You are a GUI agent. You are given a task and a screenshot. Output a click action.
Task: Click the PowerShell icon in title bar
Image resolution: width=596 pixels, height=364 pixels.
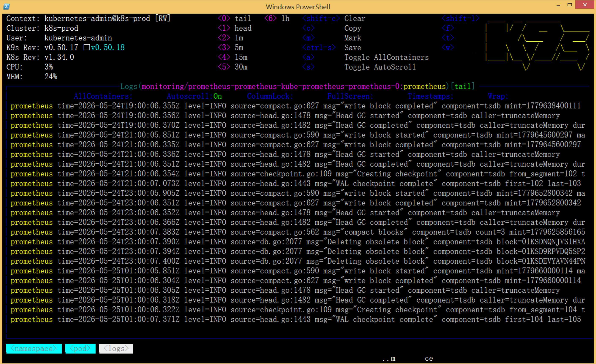[7, 7]
